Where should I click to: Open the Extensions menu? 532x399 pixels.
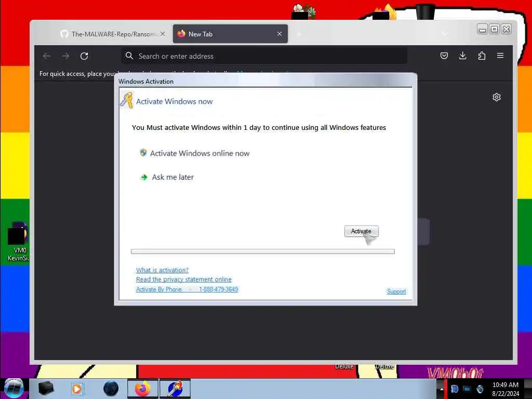pos(482,56)
